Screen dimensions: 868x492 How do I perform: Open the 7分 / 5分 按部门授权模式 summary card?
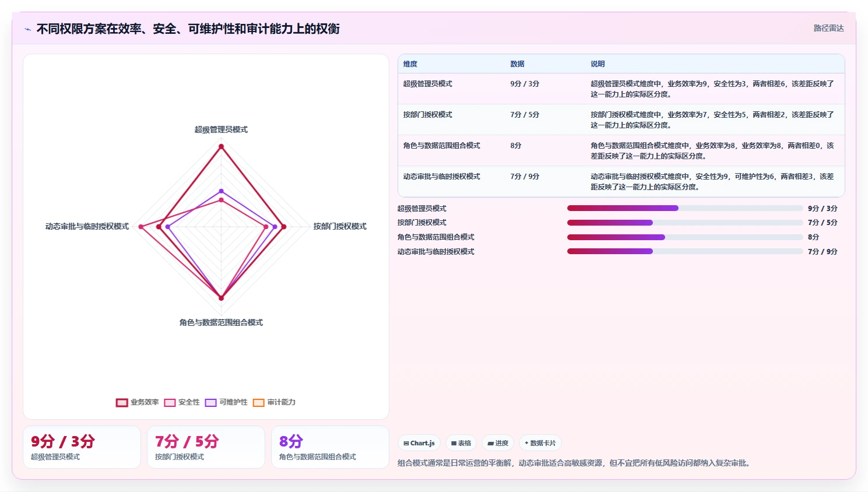(x=206, y=447)
